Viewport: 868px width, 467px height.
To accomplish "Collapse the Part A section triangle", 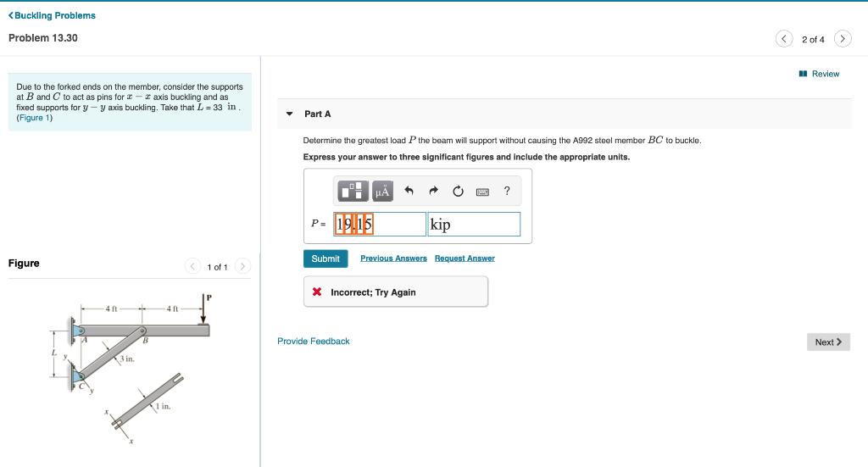I will pos(289,114).
